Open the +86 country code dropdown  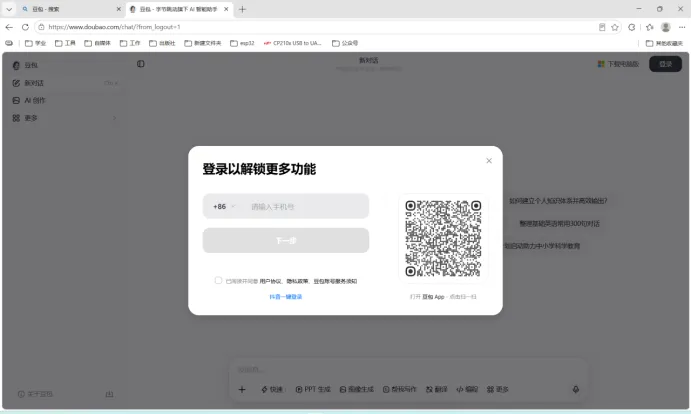[x=224, y=207]
